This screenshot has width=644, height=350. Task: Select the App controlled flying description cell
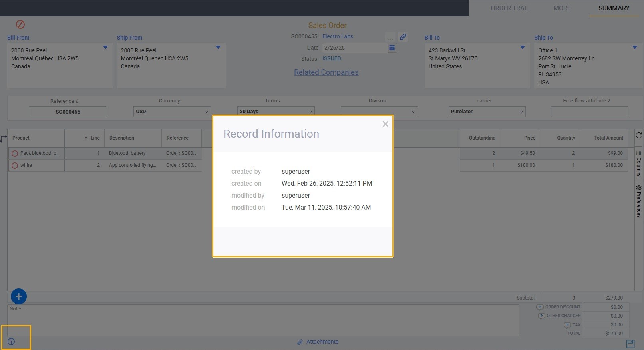(x=133, y=165)
